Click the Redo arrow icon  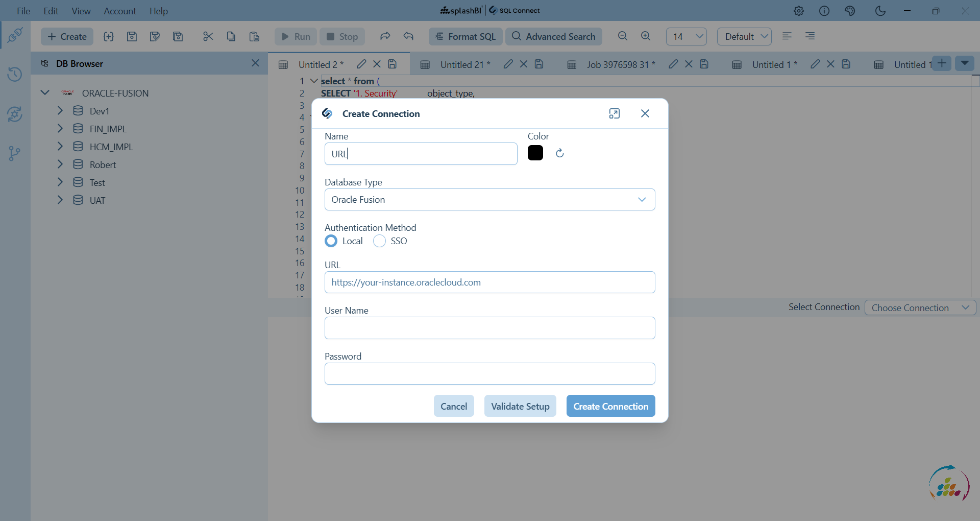385,36
